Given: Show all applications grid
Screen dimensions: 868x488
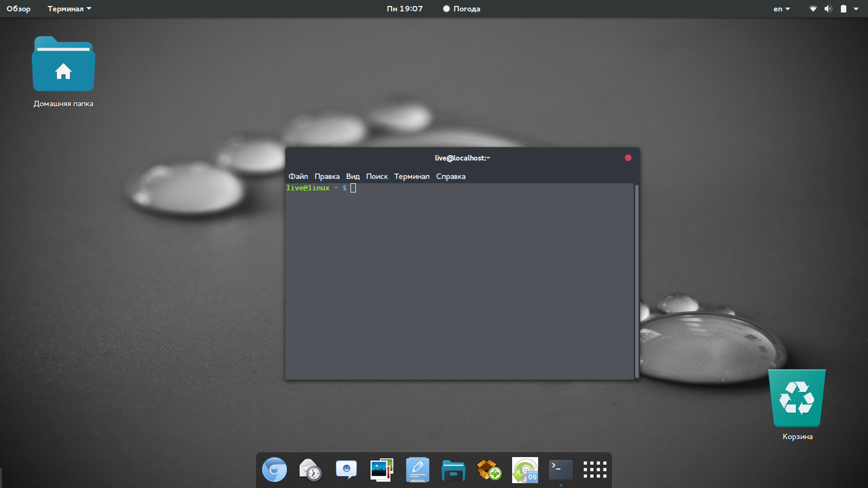Looking at the screenshot, I should (x=595, y=470).
